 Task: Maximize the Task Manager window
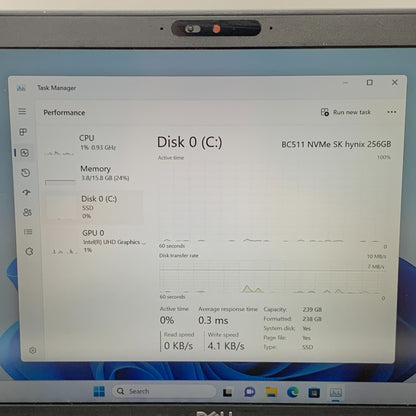[370, 83]
